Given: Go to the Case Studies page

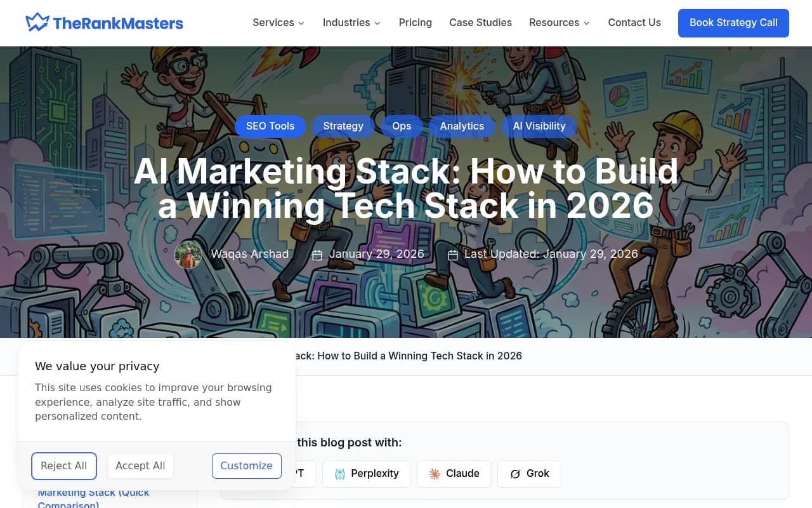Looking at the screenshot, I should point(480,22).
